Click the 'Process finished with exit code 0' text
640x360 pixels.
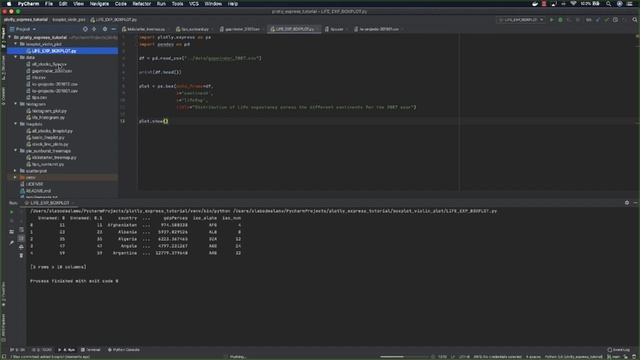74,281
